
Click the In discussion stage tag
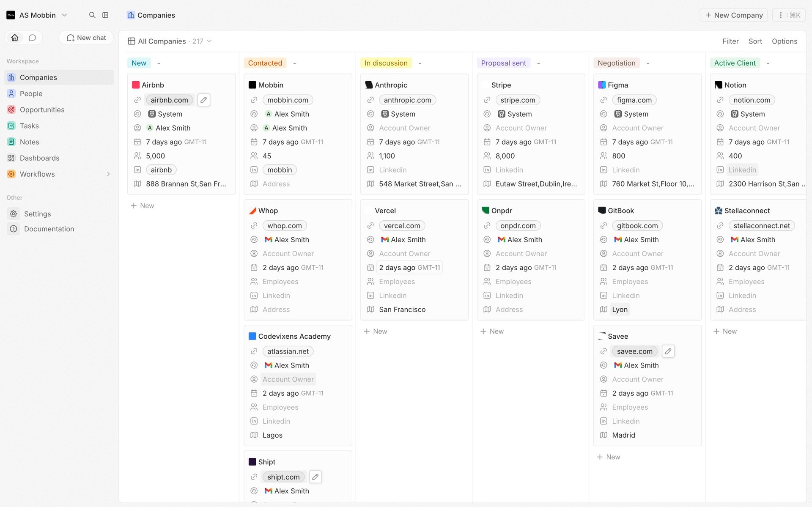point(386,63)
